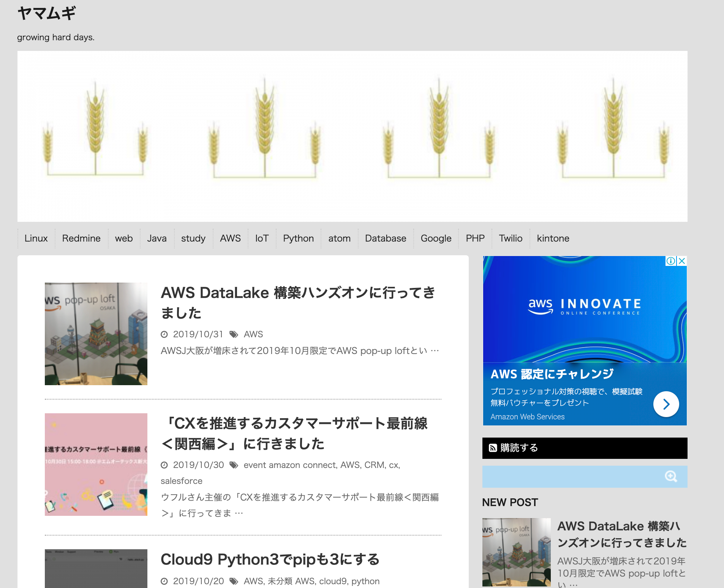Viewport: 724px width, 588px height.
Task: Click the AWS 認定にチャレンジ ad headline
Action: pos(552,374)
